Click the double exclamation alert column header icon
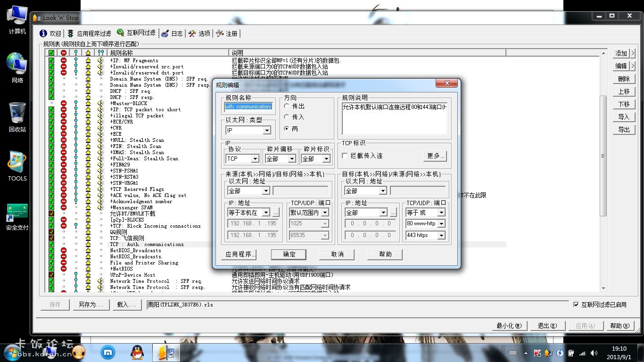 point(100,53)
